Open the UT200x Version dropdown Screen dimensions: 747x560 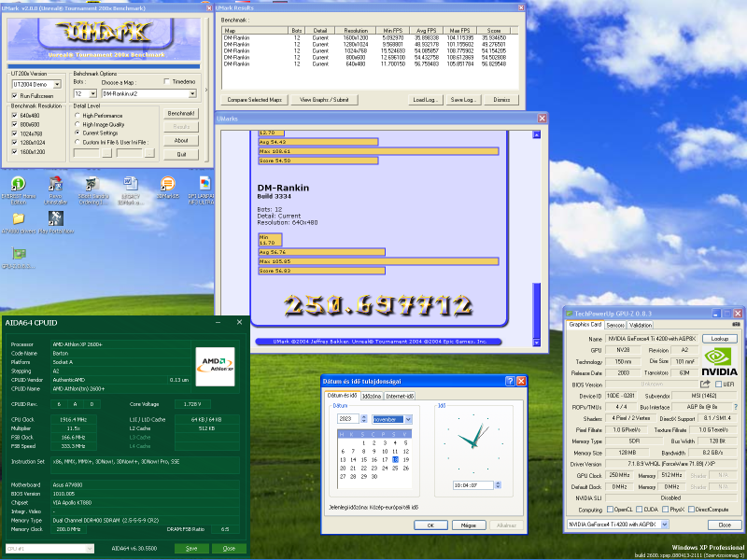pos(57,84)
